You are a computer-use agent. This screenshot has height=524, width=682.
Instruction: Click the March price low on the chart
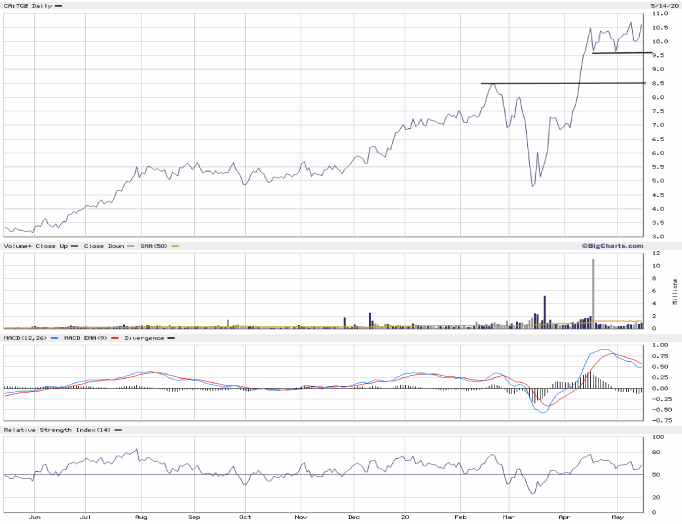click(533, 185)
